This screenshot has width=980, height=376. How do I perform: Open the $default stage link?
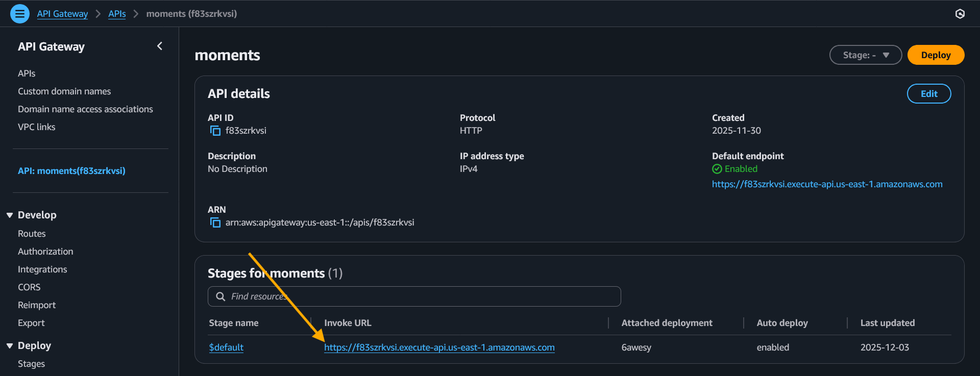tap(226, 347)
